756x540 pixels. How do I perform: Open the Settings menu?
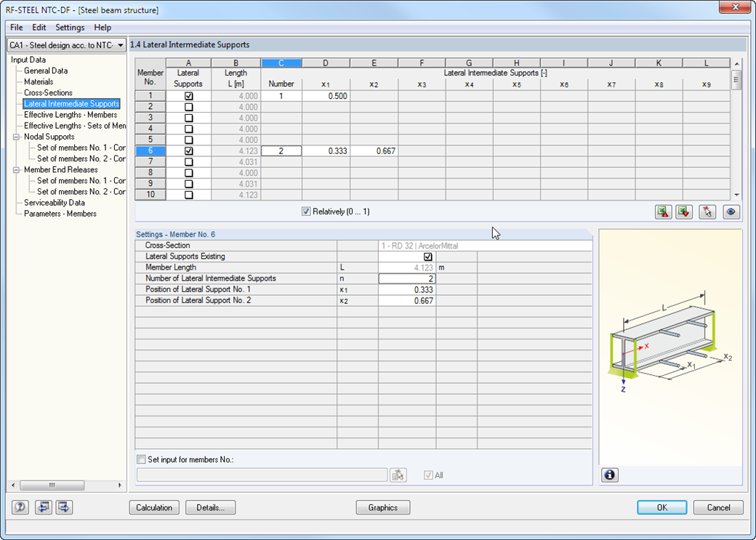point(70,28)
